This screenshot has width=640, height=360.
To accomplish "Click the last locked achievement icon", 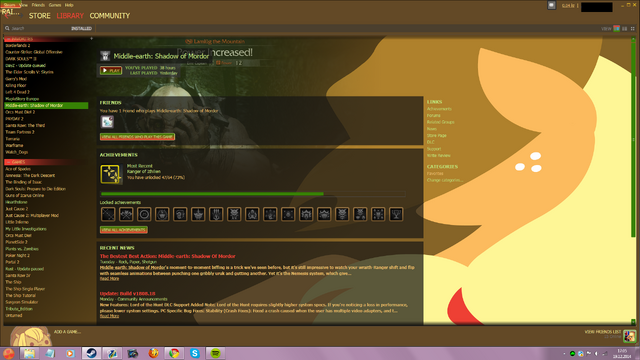I will click(396, 214).
